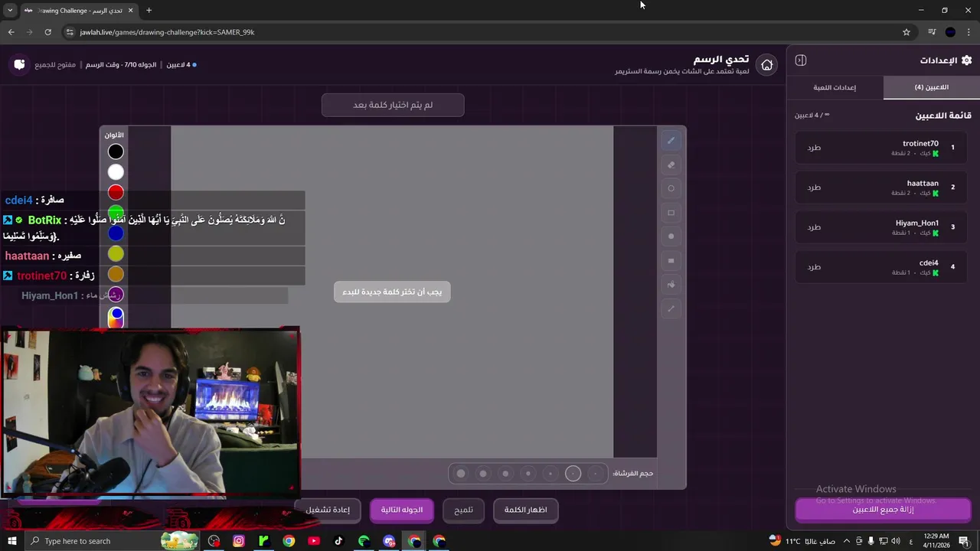This screenshot has width=980, height=551.
Task: Click the مفتوح للجميع status text
Action: click(55, 64)
